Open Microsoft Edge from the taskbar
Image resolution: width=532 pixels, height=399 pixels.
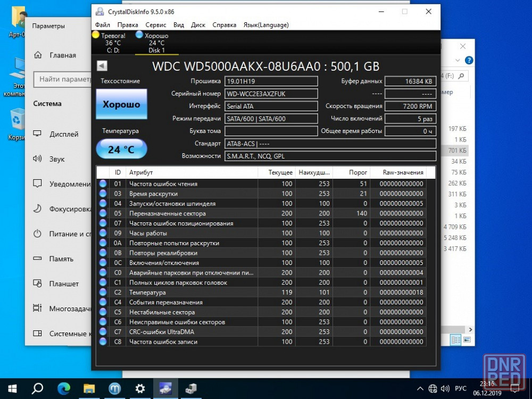[x=63, y=388]
